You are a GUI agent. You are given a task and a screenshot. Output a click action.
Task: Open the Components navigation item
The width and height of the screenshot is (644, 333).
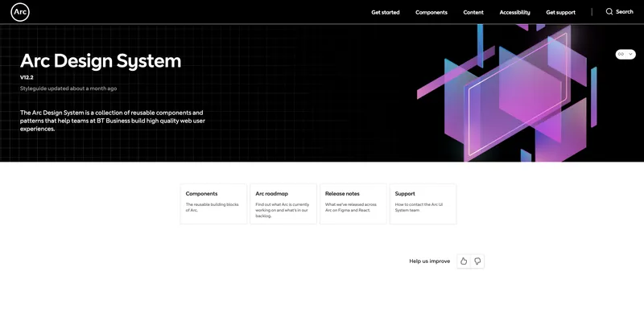tap(431, 12)
